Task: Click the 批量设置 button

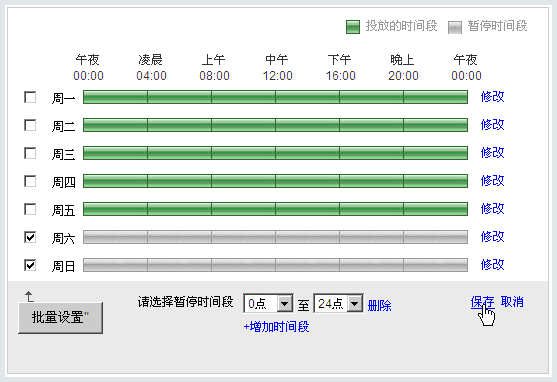Action: click(60, 318)
